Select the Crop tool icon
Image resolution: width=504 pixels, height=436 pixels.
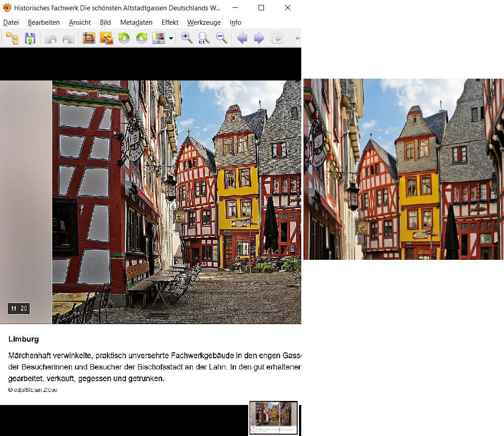89,39
